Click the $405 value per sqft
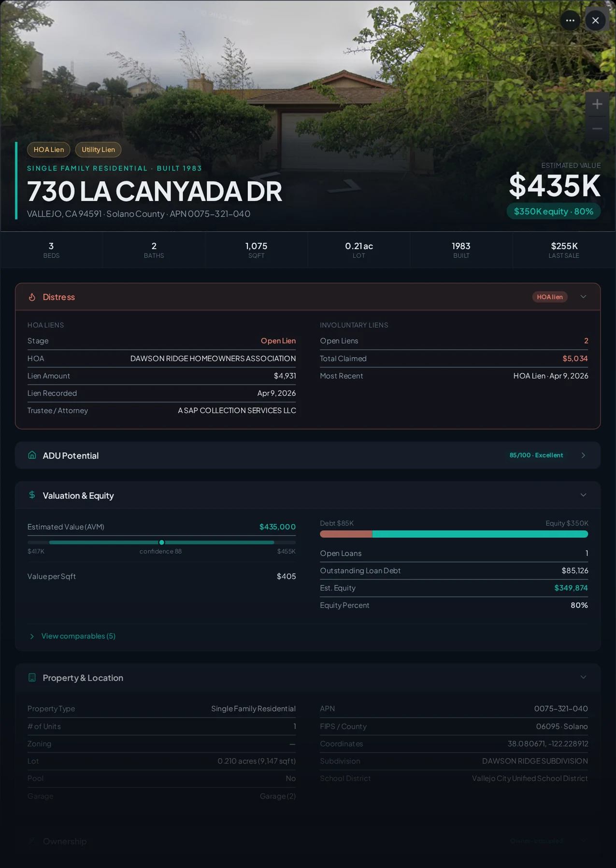616x868 pixels. [286, 576]
